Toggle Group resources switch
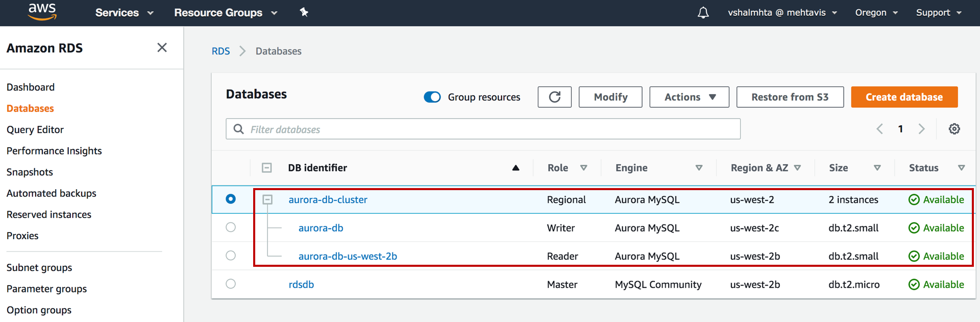 click(432, 97)
